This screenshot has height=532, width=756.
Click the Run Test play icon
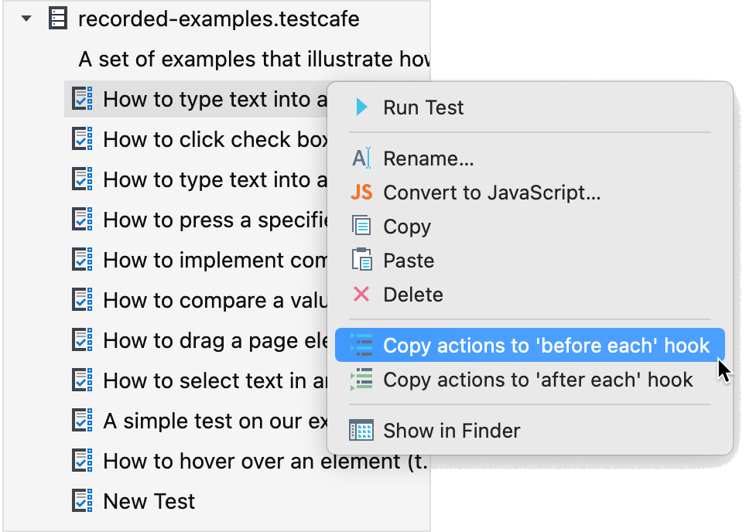click(x=361, y=107)
